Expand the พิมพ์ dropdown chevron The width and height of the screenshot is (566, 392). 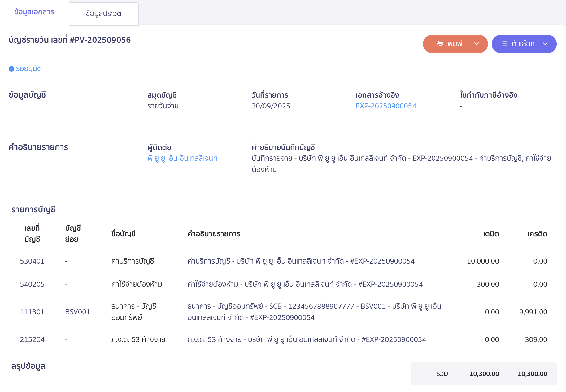coord(477,44)
